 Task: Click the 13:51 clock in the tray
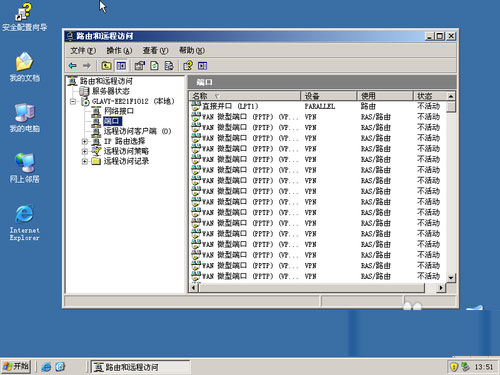point(484,367)
